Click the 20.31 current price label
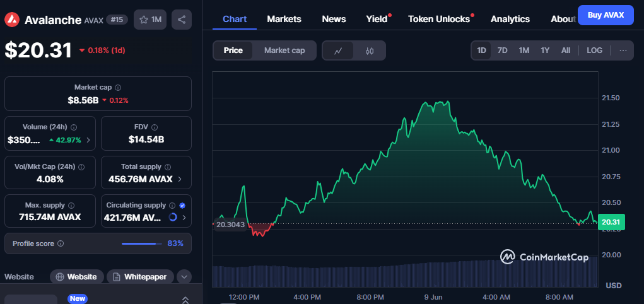644x304 pixels. 611,222
